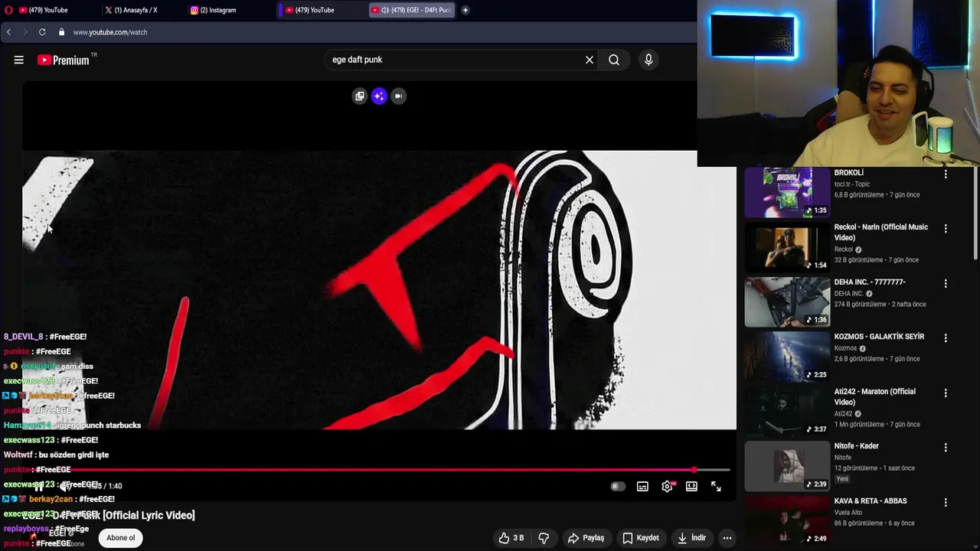The width and height of the screenshot is (980, 551).
Task: Like the video (3 B)
Action: point(511,538)
